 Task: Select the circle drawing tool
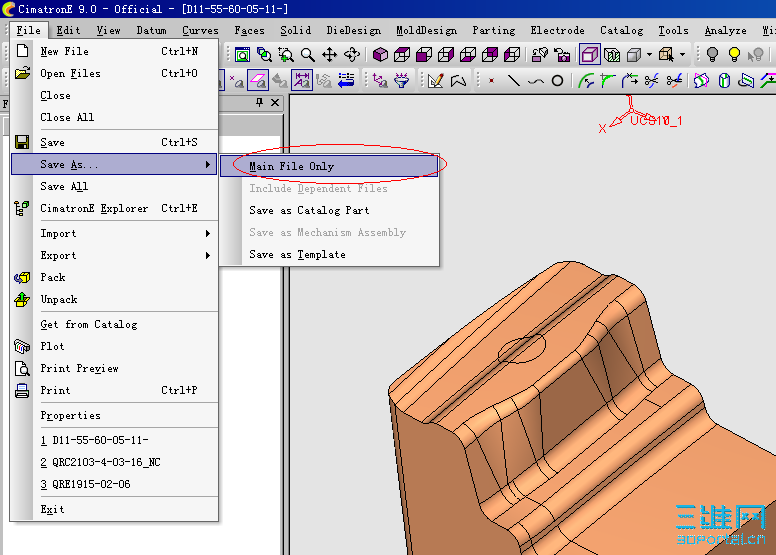pos(557,80)
